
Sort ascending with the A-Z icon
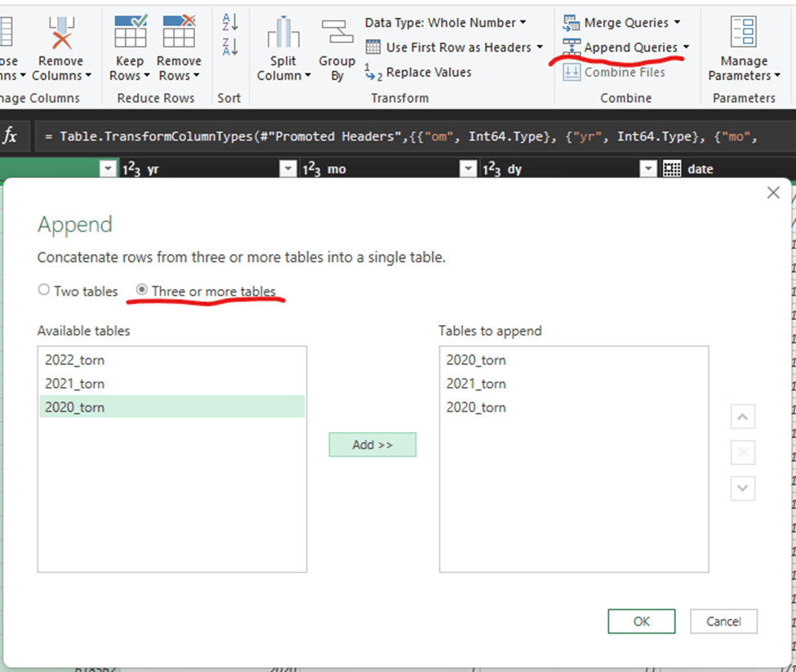click(229, 22)
